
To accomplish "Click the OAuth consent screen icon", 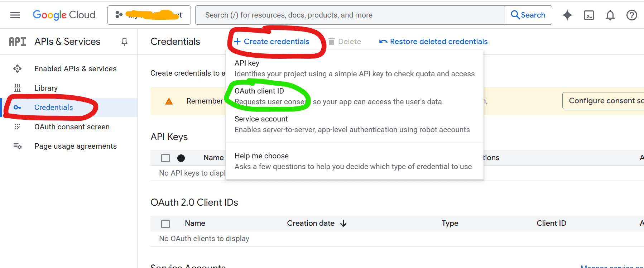I will [17, 127].
